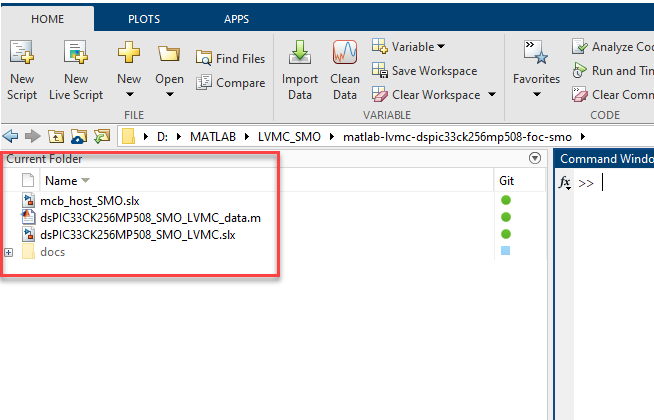Open the Favorites dropdown arrow
The height and width of the screenshot is (420, 654).
(537, 95)
